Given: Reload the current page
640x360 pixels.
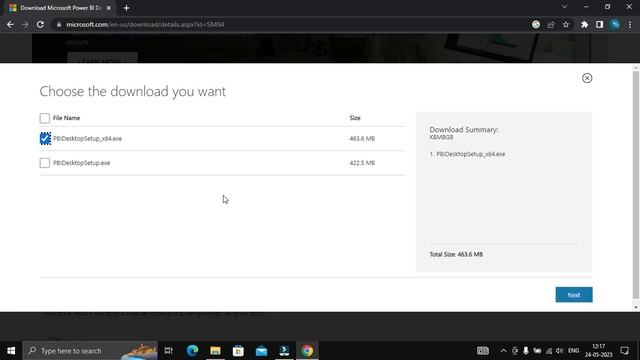Looking at the screenshot, I should click(x=40, y=24).
